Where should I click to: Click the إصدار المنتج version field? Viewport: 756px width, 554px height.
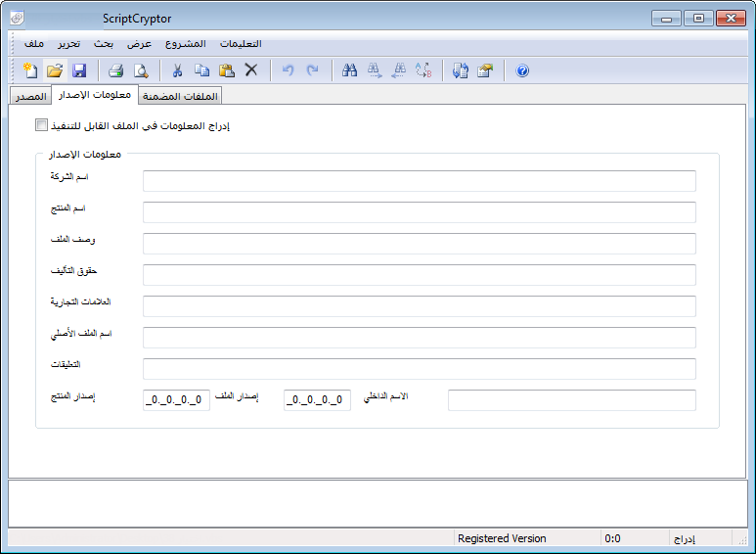pos(176,400)
